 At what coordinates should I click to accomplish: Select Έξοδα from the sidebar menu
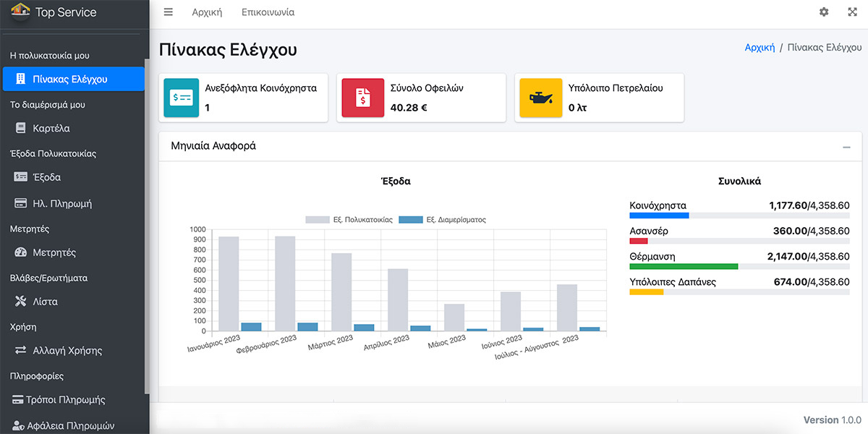click(x=46, y=177)
